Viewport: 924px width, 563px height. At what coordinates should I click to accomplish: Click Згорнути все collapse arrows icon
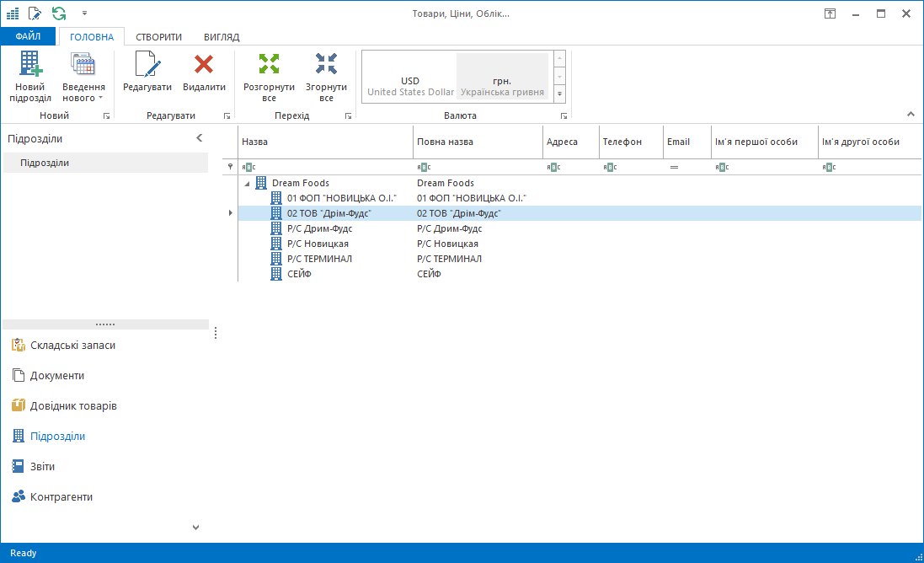tap(326, 64)
